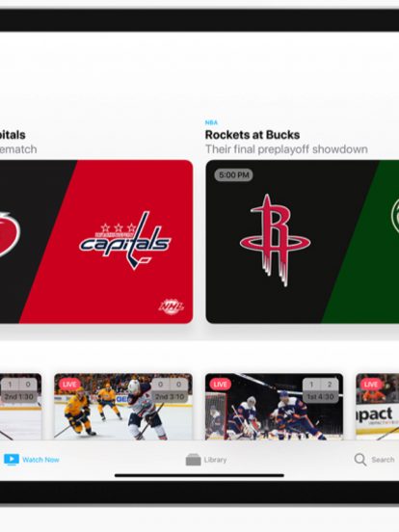The width and height of the screenshot is (399, 532).
Task: Tap the magnifying glass search icon
Action: 360,460
